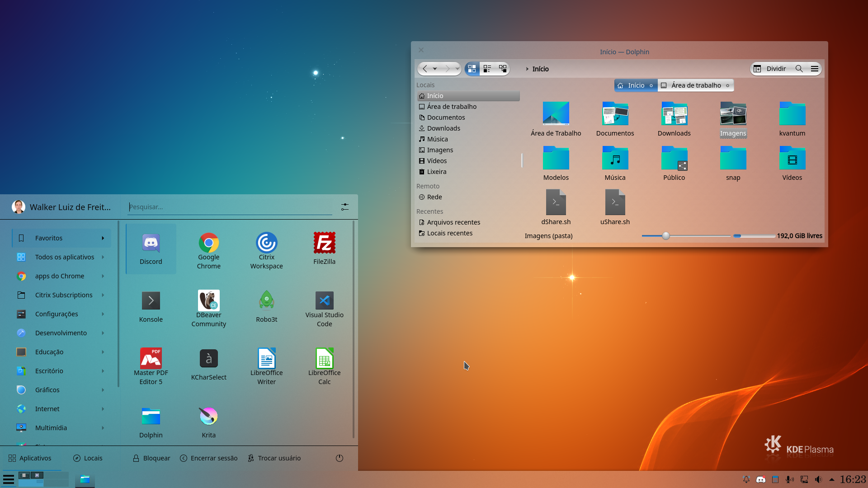Click Encerrar sessão button
The height and width of the screenshot is (488, 868).
pyautogui.click(x=209, y=458)
